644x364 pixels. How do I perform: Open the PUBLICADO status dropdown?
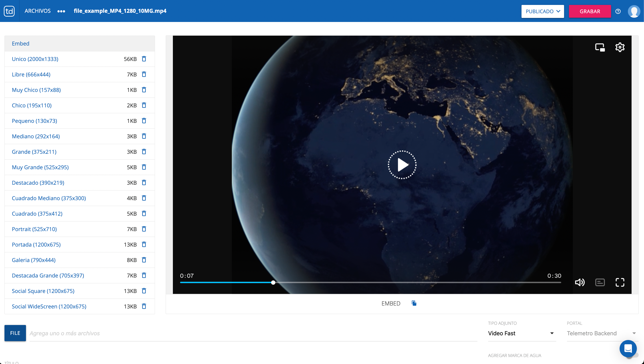tap(543, 11)
